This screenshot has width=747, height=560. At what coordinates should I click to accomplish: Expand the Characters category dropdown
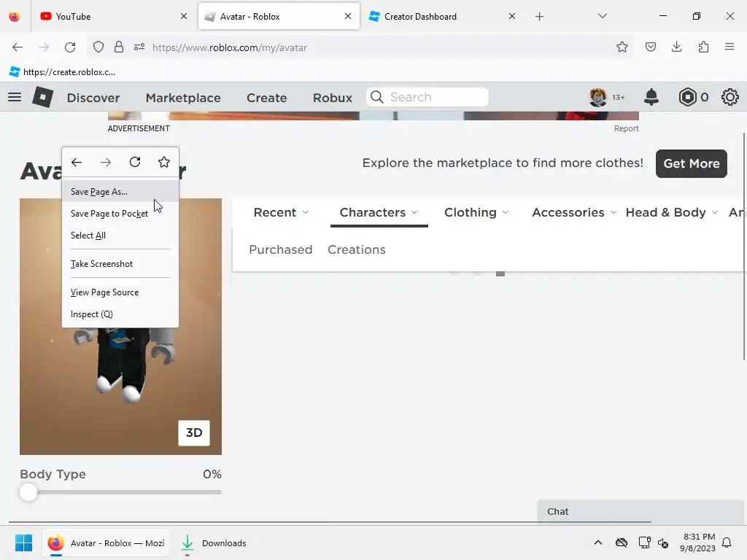(379, 212)
